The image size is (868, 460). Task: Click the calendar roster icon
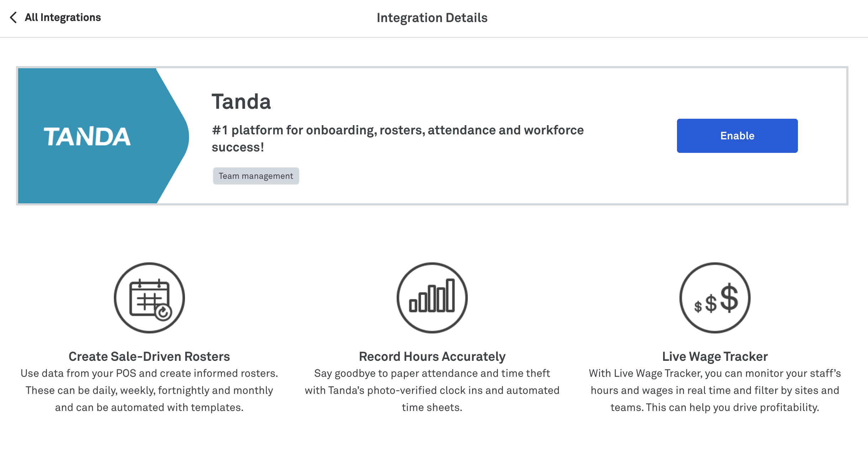[149, 298]
